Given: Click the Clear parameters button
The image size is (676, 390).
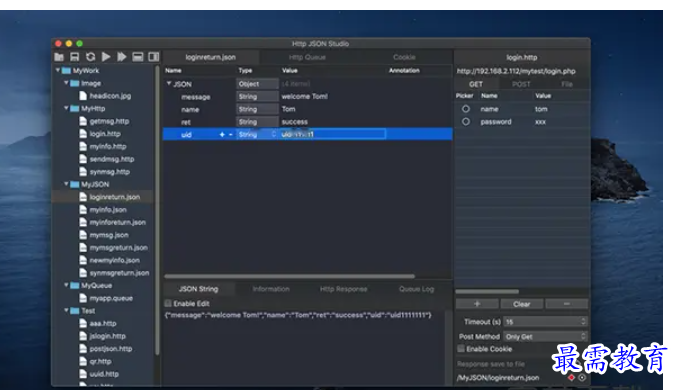Looking at the screenshot, I should pos(522,304).
